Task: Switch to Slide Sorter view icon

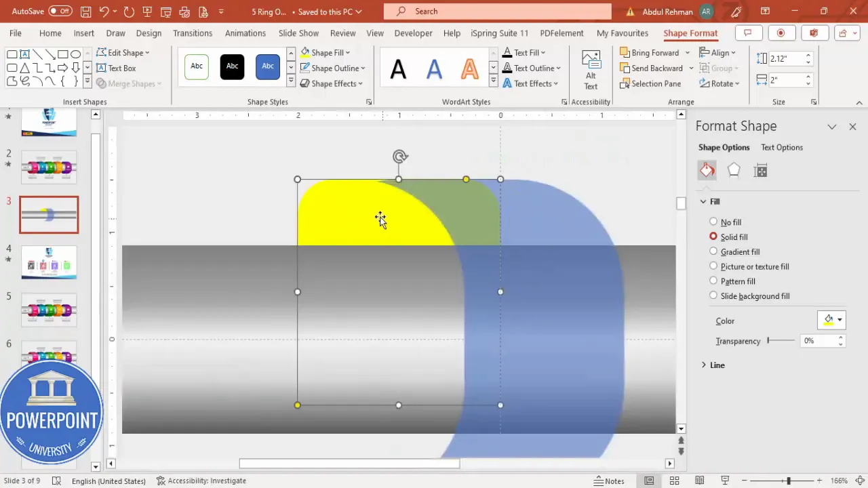Action: click(x=674, y=481)
